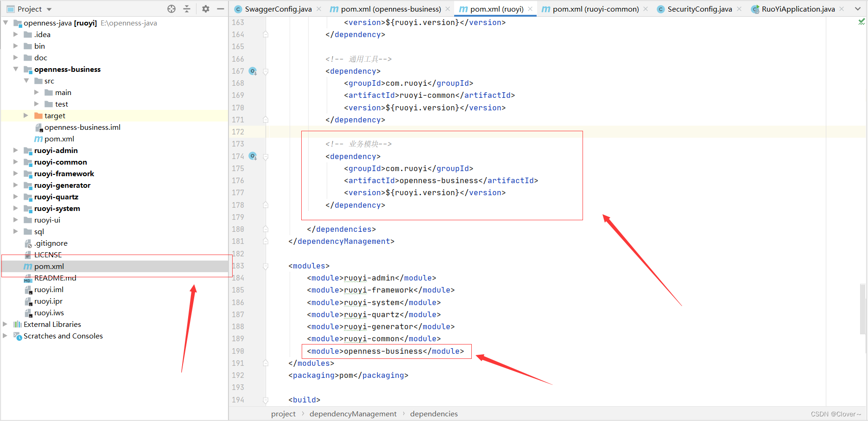Expand the main folder

[37, 92]
